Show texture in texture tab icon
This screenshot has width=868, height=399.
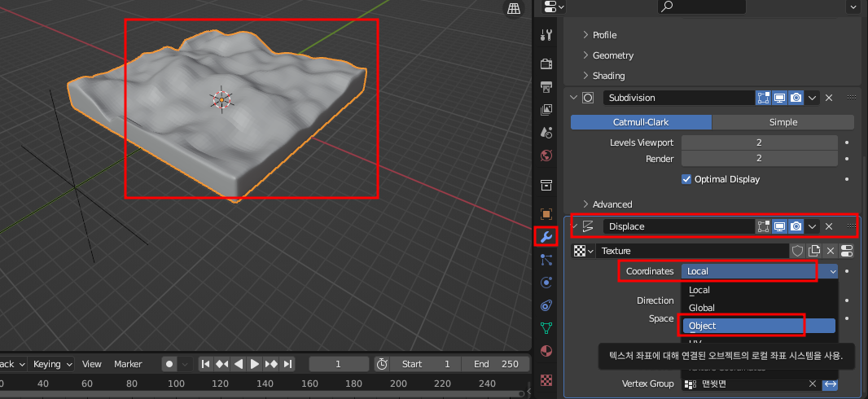click(847, 251)
